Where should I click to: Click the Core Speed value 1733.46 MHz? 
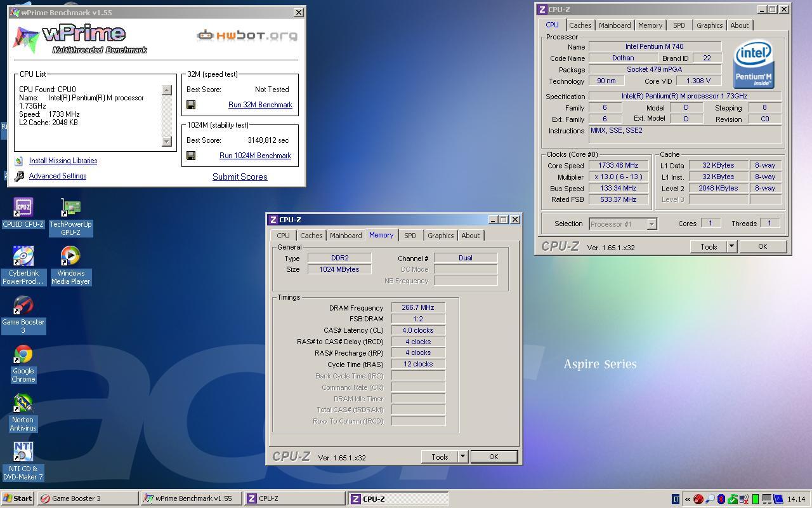tap(619, 165)
